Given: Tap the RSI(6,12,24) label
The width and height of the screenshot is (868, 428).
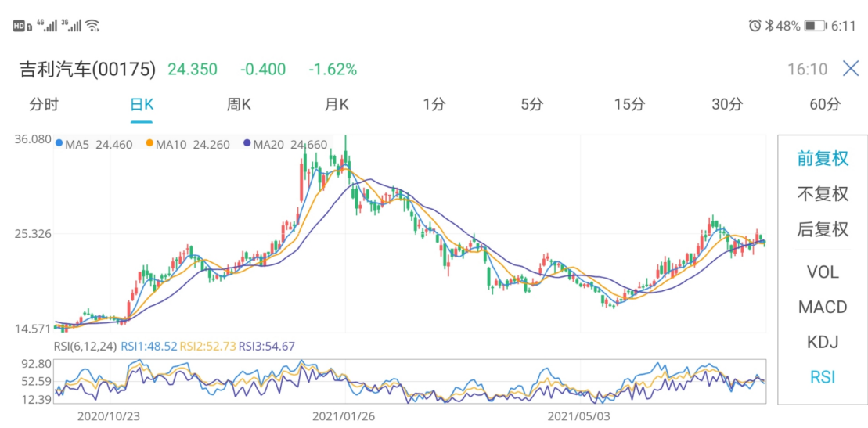Looking at the screenshot, I should tap(85, 347).
